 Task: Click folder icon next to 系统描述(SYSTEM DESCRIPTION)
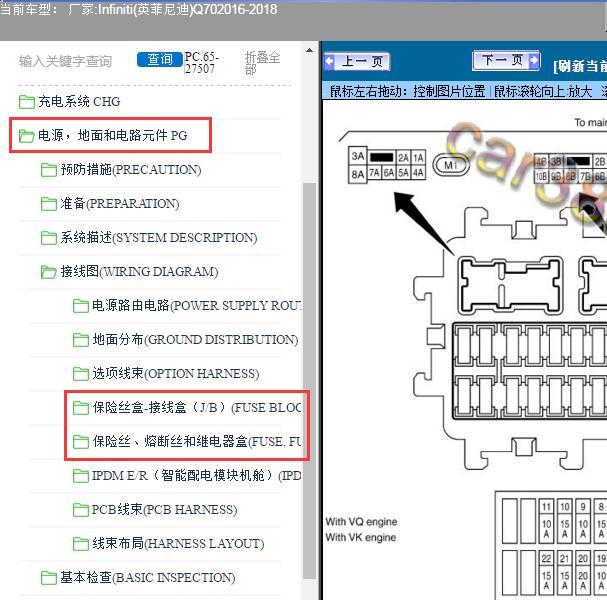click(x=49, y=238)
